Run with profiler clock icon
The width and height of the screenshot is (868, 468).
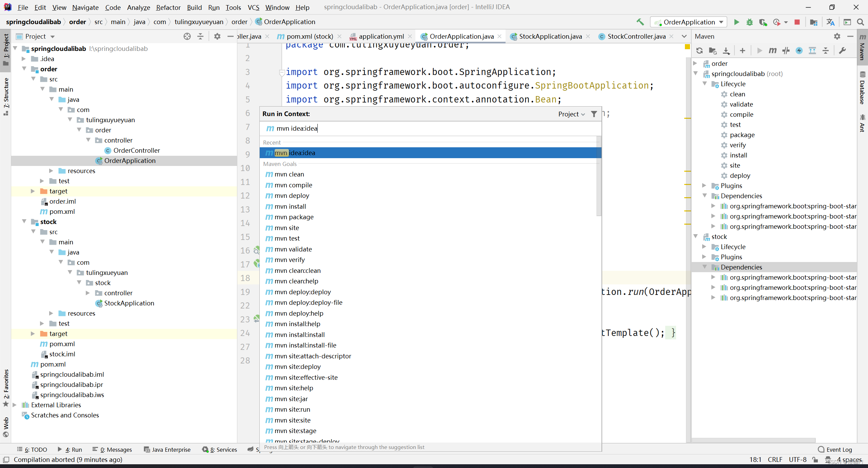pos(777,22)
